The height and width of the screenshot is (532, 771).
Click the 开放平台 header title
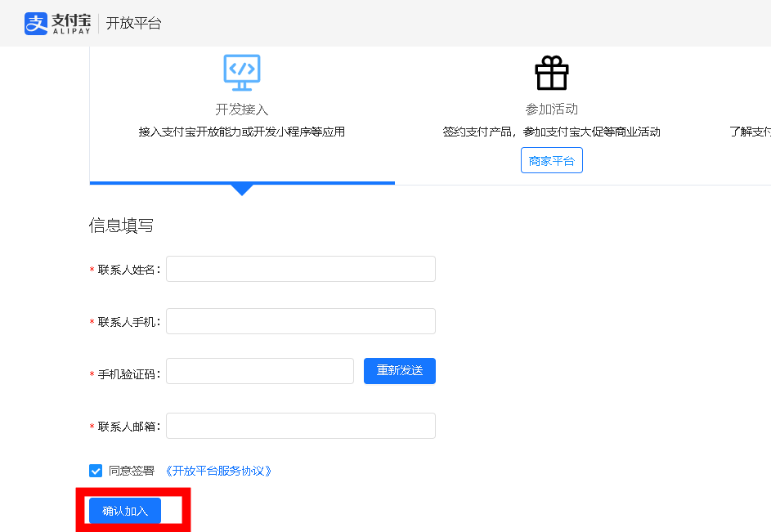(x=134, y=24)
